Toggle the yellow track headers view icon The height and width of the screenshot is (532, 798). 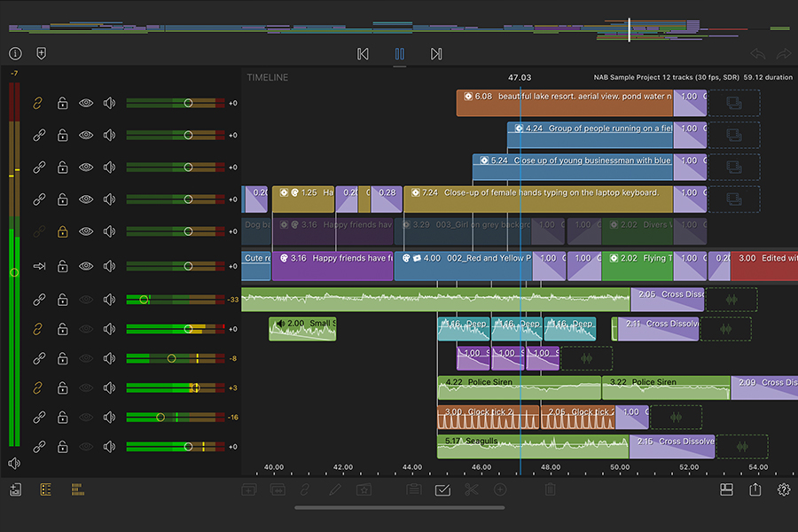[46, 489]
